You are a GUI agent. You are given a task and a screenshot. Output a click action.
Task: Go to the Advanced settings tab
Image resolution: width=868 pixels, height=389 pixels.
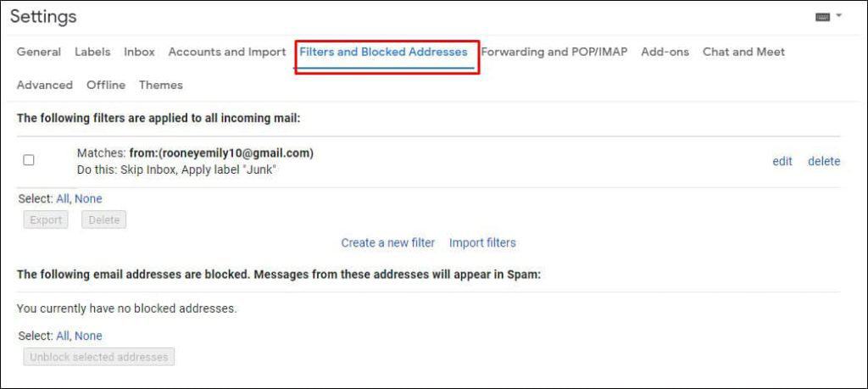tap(45, 85)
